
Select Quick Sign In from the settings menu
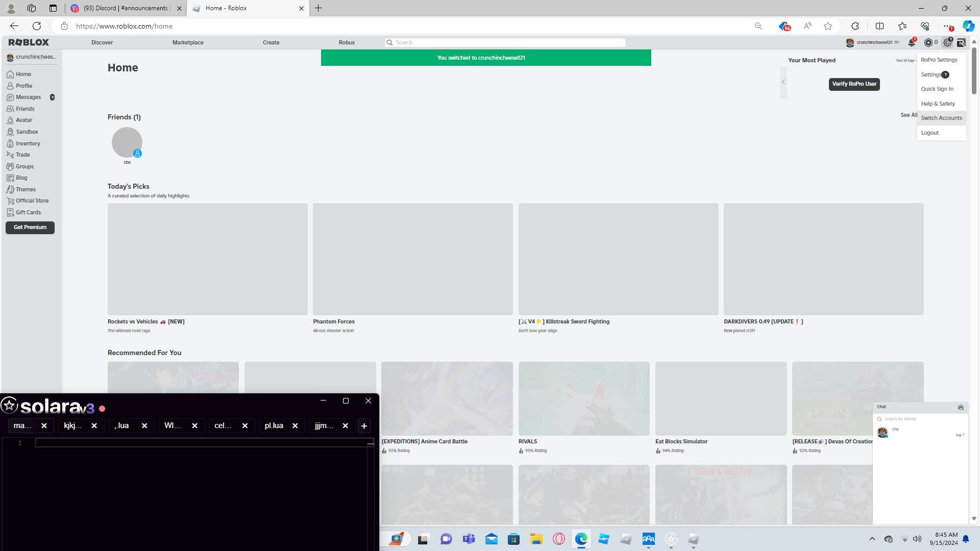click(x=941, y=89)
